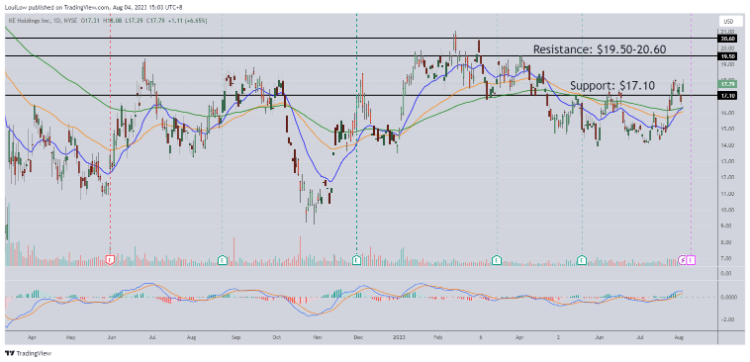This screenshot has width=750, height=362.
Task: Select the 17.10 price line label
Action: 727,96
